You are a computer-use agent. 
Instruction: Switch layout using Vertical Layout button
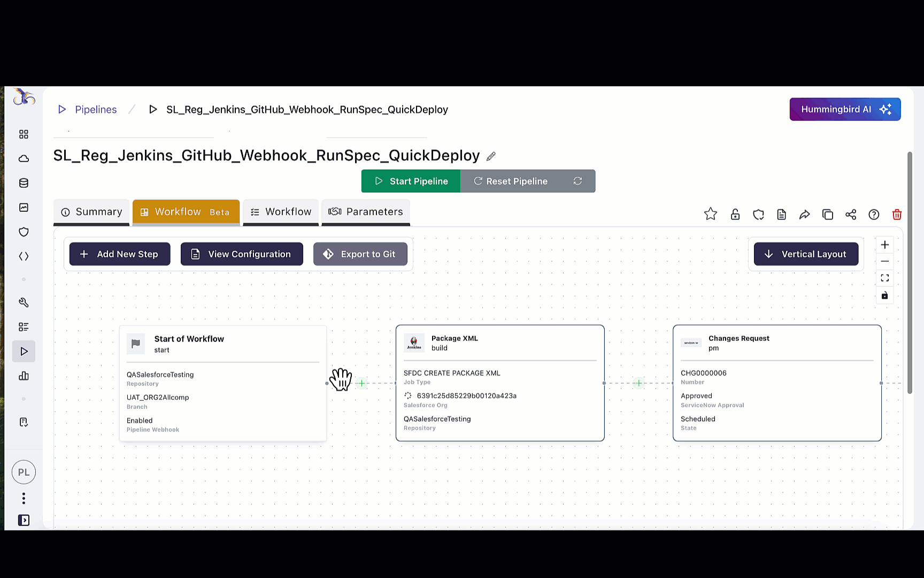(806, 254)
